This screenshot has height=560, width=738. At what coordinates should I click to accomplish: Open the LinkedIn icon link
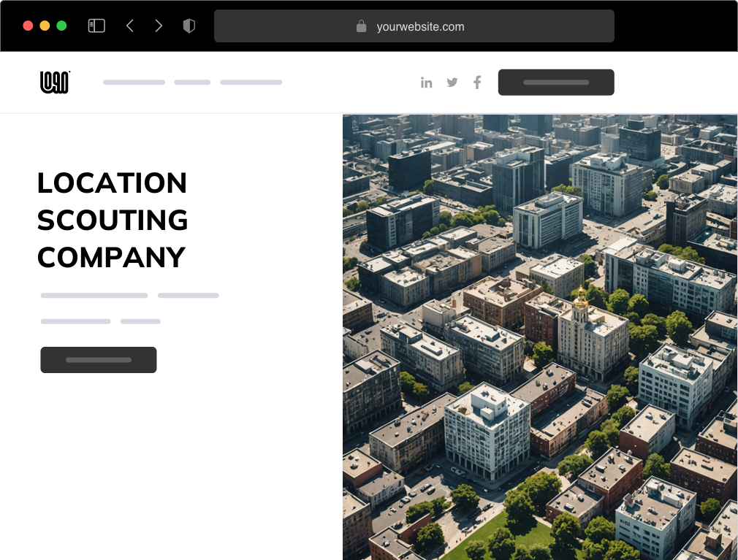[x=427, y=83]
